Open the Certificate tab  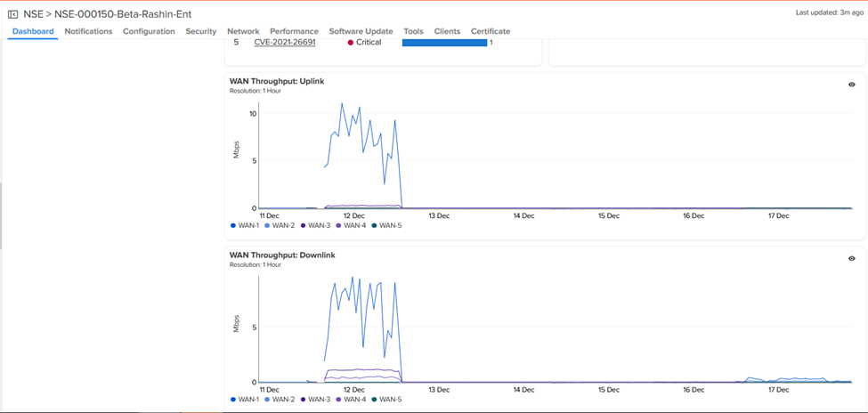[491, 31]
